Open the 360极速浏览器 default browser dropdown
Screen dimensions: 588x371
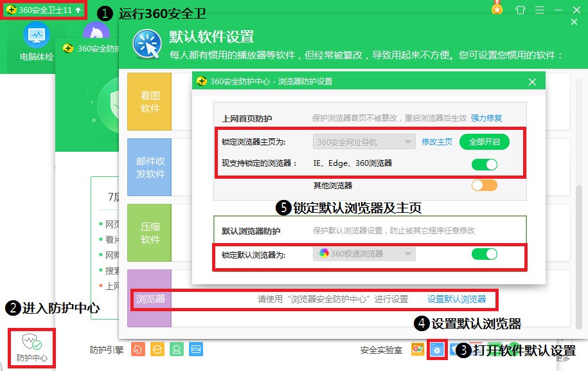point(364,253)
